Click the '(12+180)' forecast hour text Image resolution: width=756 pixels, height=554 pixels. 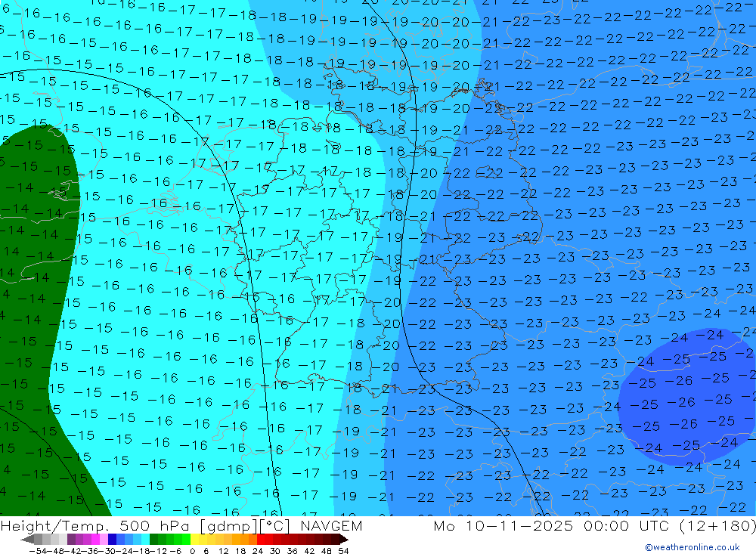tap(718, 526)
